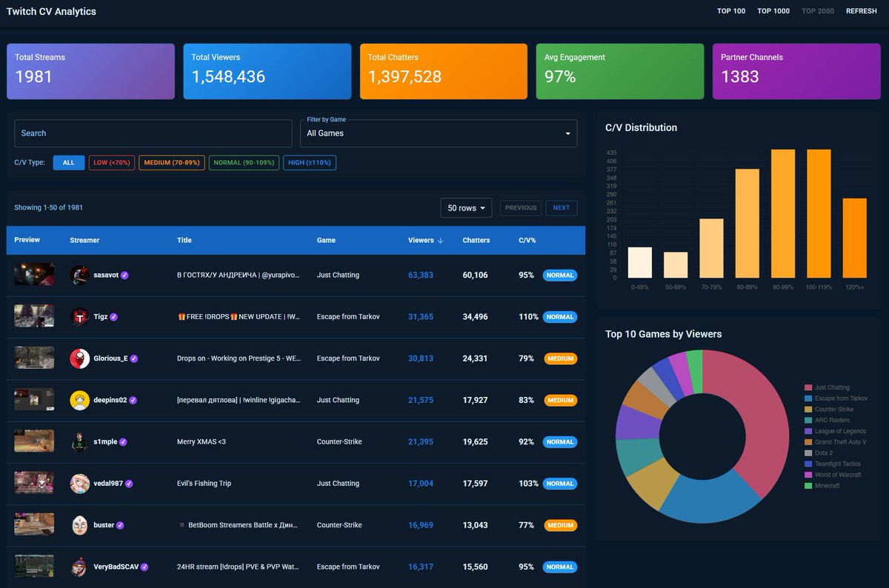The image size is (889, 588).
Task: Click buster's channel avatar
Action: tap(79, 524)
